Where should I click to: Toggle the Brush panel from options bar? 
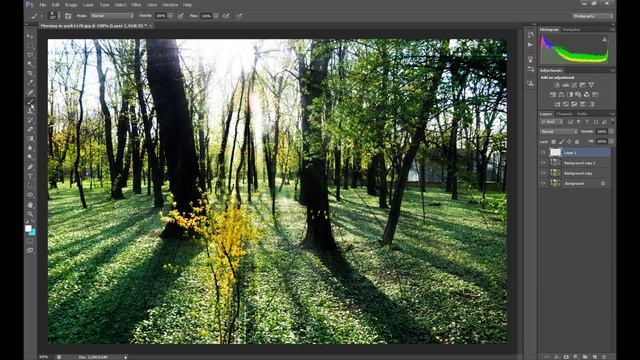68,16
